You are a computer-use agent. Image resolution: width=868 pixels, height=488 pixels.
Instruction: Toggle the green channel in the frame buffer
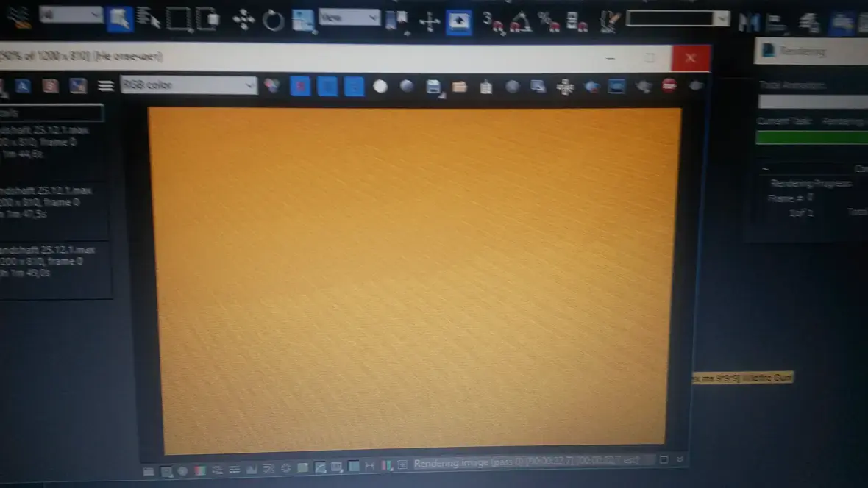pos(327,86)
